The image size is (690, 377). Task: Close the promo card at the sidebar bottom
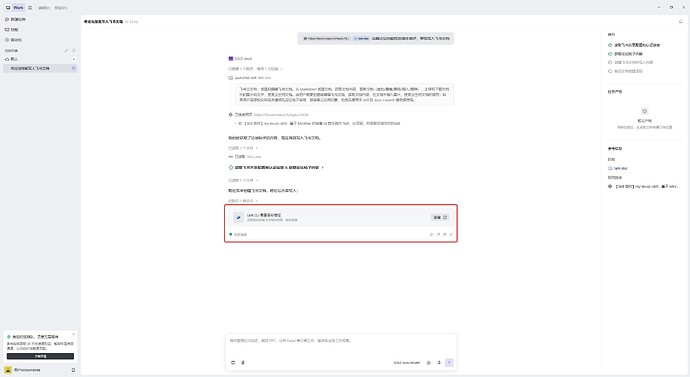73,335
